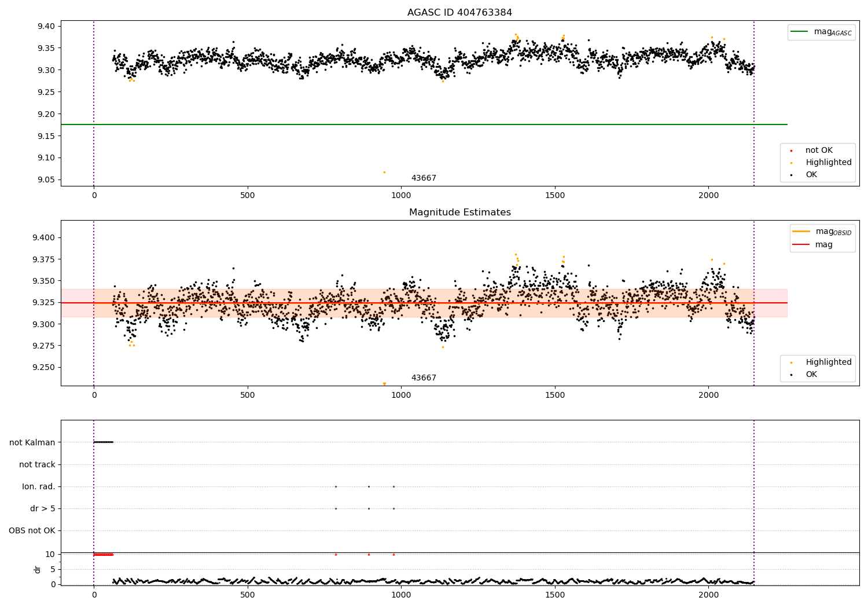
Task: Click the 'not Kalman' row label
Action: click(x=32, y=442)
